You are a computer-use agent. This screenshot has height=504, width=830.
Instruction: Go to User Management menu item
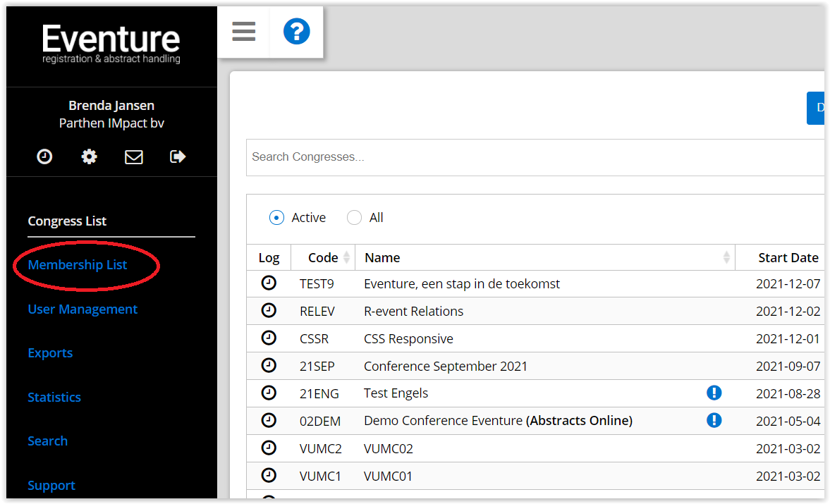83,309
